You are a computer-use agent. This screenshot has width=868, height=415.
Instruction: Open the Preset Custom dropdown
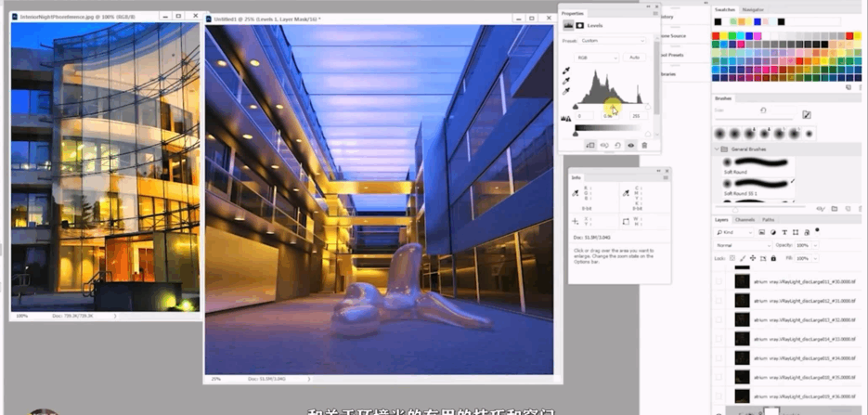tap(612, 41)
